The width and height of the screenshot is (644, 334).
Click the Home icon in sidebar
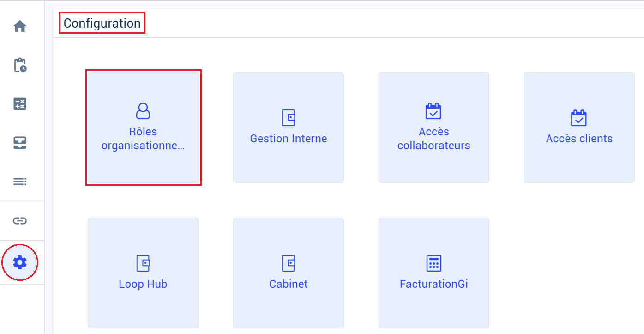coord(20,27)
